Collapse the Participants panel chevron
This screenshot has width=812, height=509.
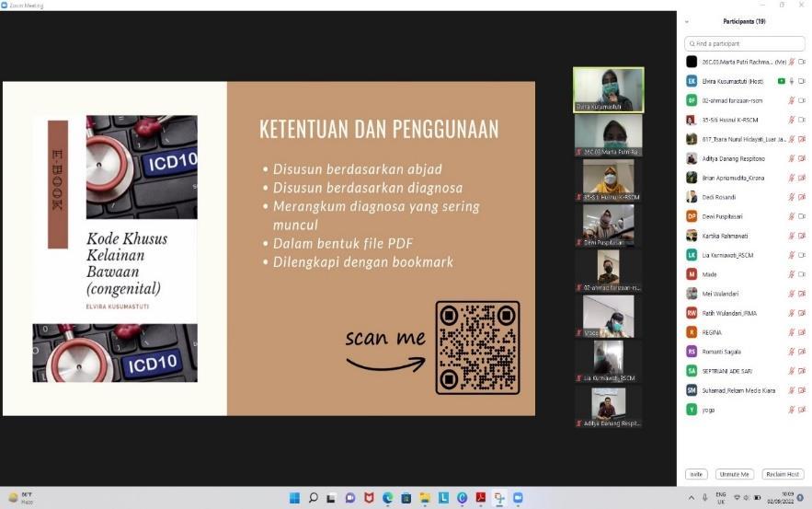[687, 22]
